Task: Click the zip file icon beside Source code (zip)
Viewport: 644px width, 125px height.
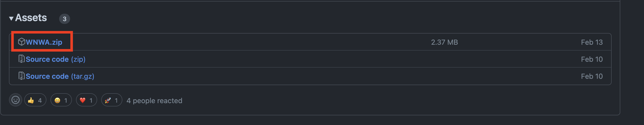Action: coord(21,59)
